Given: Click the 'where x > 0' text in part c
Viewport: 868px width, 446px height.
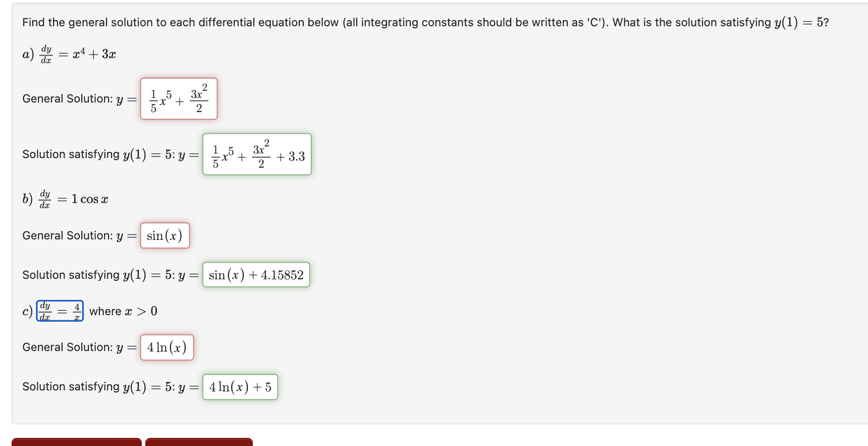Looking at the screenshot, I should click(123, 311).
